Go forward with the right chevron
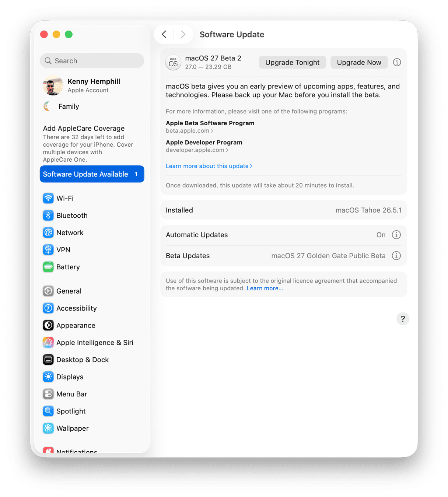Screen dimensions: 448x497 point(183,34)
